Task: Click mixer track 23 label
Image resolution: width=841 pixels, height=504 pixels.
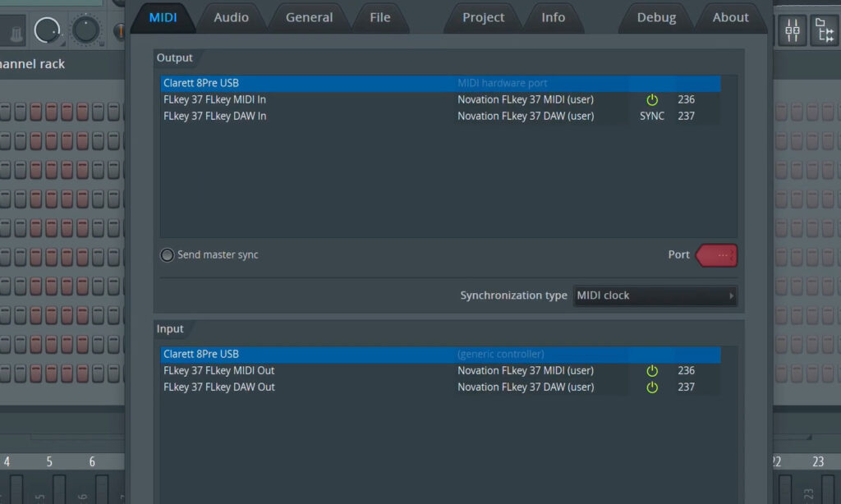Action: [x=818, y=461]
